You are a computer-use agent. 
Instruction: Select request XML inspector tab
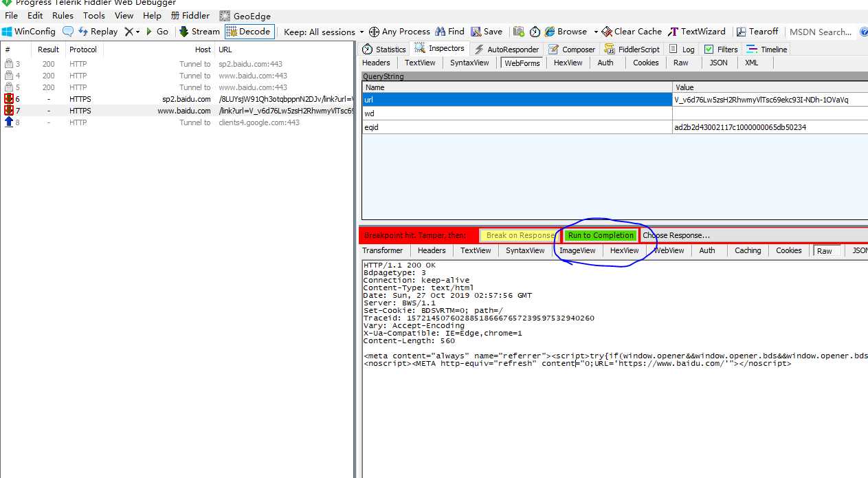[751, 63]
